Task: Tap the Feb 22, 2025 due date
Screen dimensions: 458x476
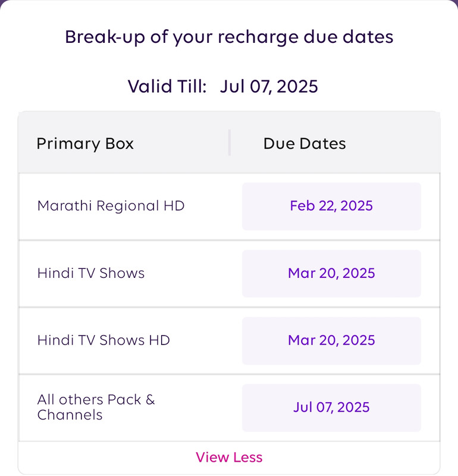Action: pos(331,206)
